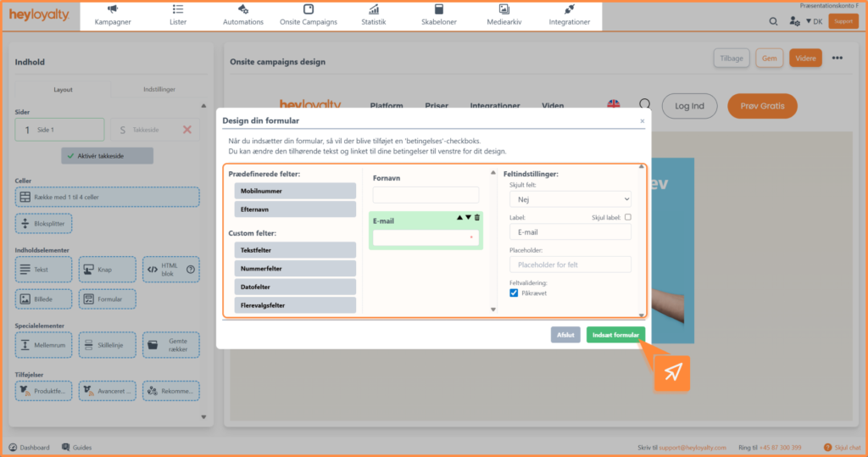
Task: Open Statistik in the top navigation
Action: 373,15
